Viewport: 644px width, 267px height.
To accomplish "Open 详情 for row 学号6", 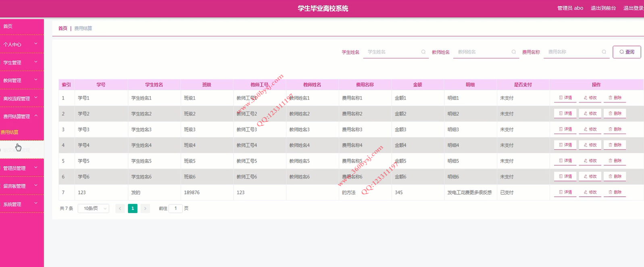I will tap(565, 177).
